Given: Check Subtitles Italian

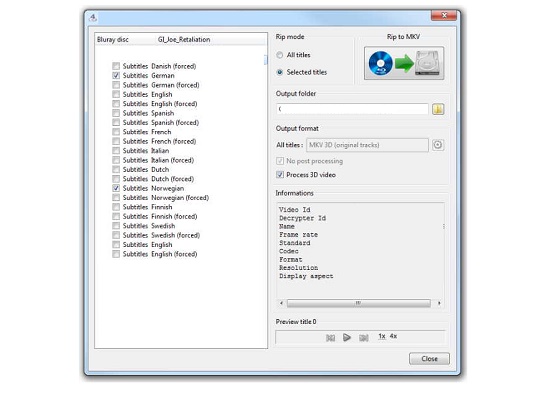Looking at the screenshot, I should coord(116,150).
